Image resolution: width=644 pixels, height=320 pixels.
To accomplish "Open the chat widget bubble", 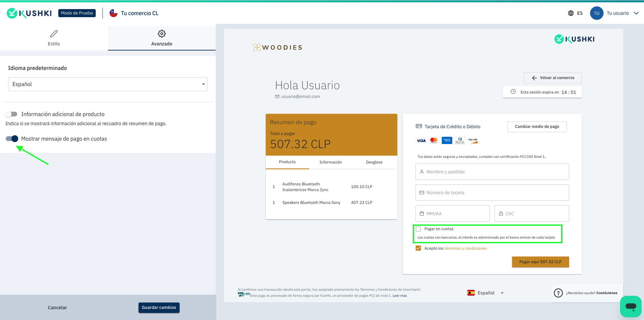I will point(631,307).
